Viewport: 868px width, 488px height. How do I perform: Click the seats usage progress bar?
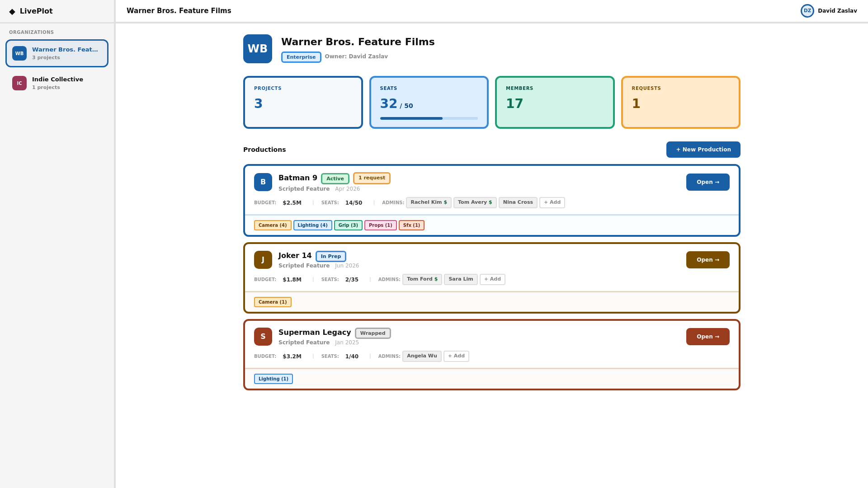click(x=429, y=118)
